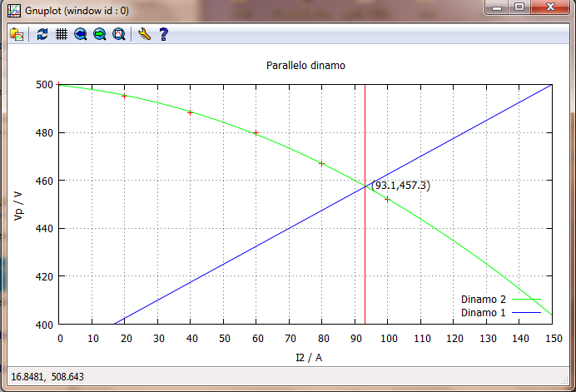Image resolution: width=576 pixels, height=392 pixels.
Task: Autoscale the plot axes
Action: click(119, 34)
